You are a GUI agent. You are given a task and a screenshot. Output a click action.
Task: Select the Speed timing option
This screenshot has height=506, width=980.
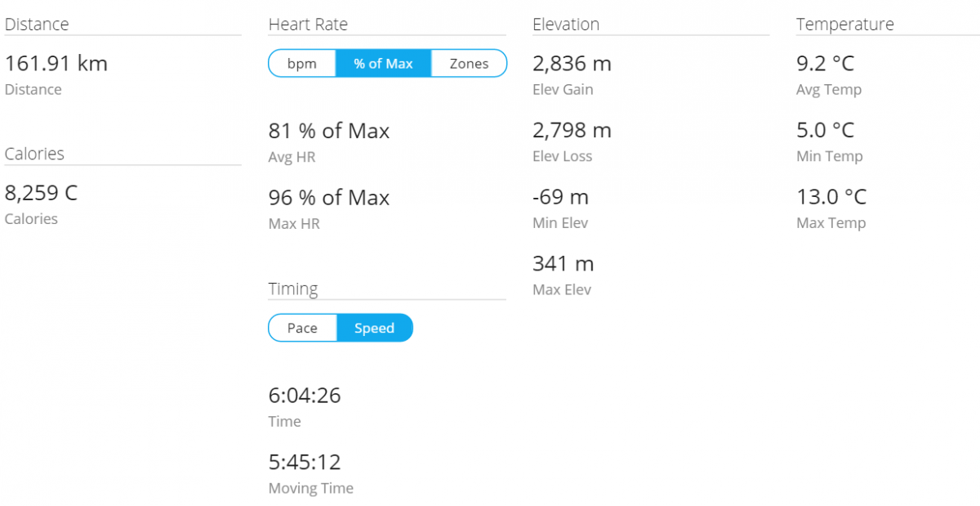(x=375, y=329)
